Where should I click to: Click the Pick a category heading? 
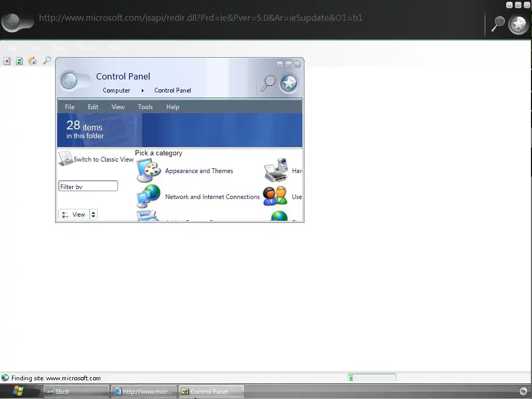(158, 153)
